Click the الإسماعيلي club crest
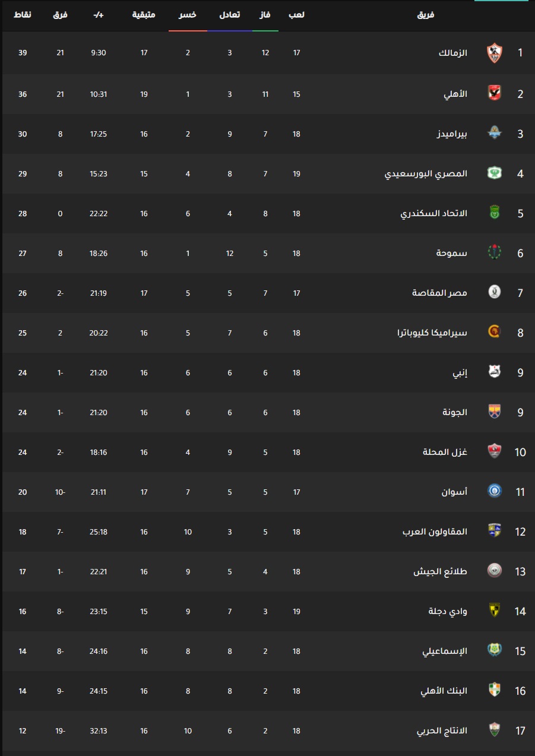Image resolution: width=535 pixels, height=756 pixels. pyautogui.click(x=494, y=651)
